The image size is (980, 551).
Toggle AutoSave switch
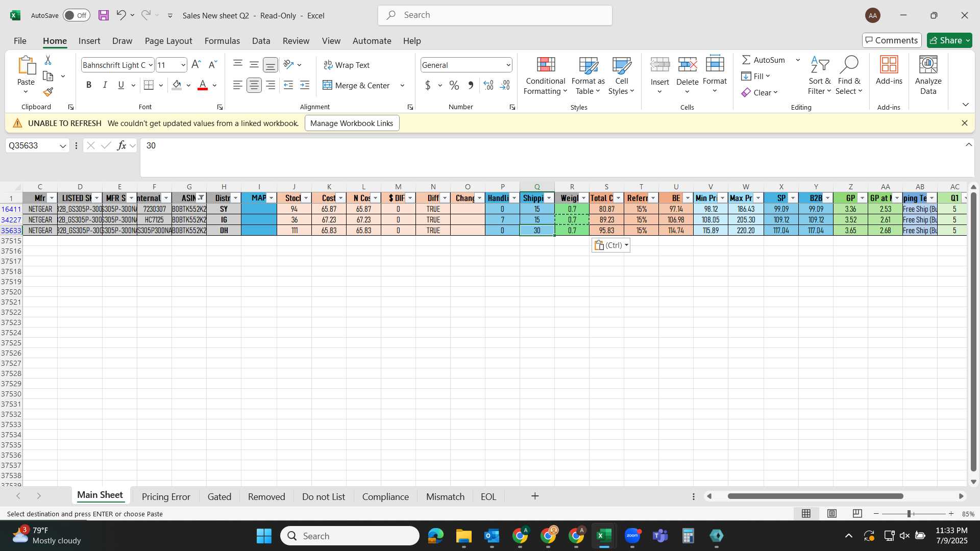tap(77, 15)
